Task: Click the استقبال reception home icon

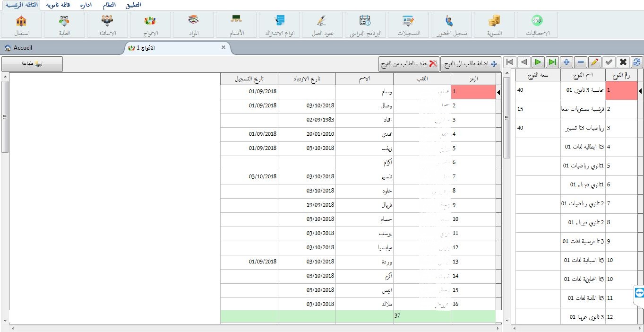Action: coord(21,25)
